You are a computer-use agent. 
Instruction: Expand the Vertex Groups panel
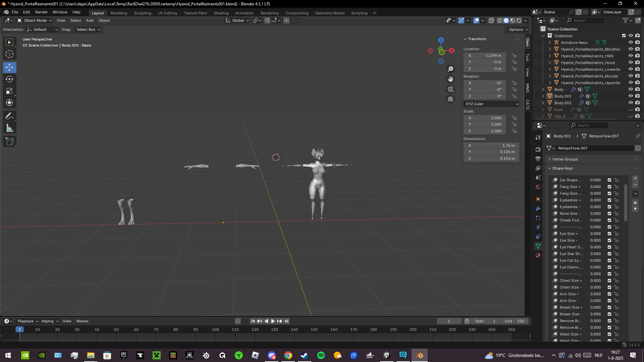click(565, 159)
